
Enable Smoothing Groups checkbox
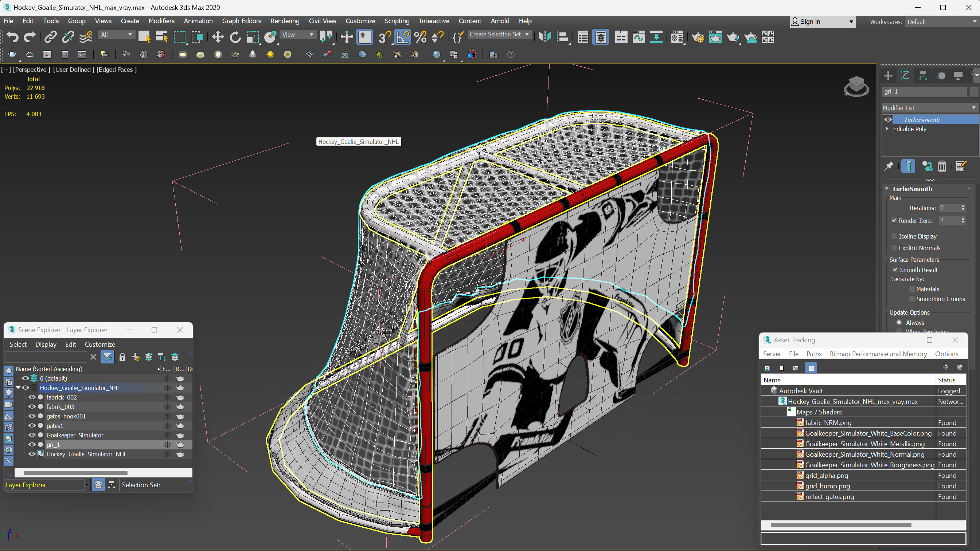tap(911, 299)
